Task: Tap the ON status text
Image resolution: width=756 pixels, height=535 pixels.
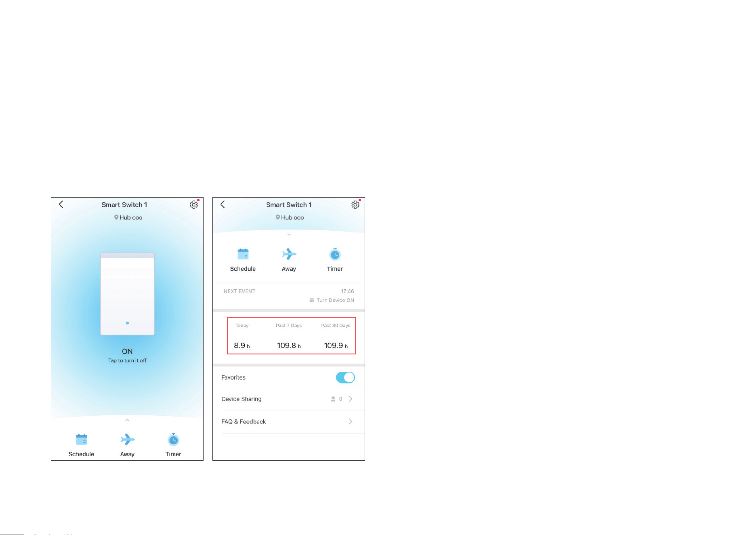Action: [127, 352]
